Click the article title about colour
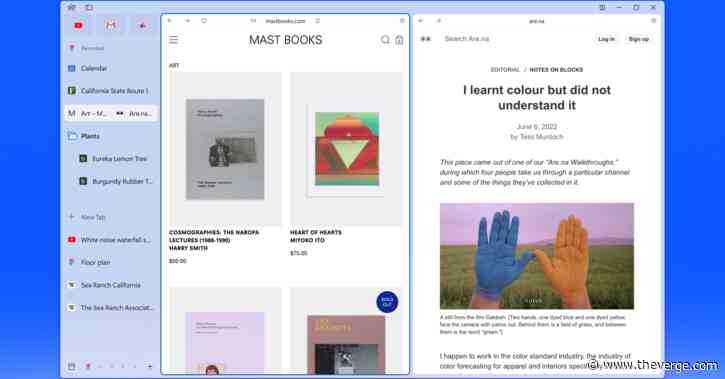 tap(537, 98)
